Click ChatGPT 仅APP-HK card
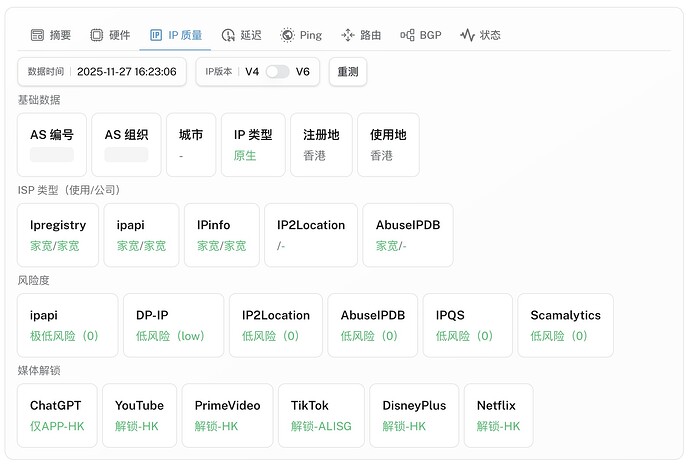Viewport: 690px width, 466px height. 57,415
